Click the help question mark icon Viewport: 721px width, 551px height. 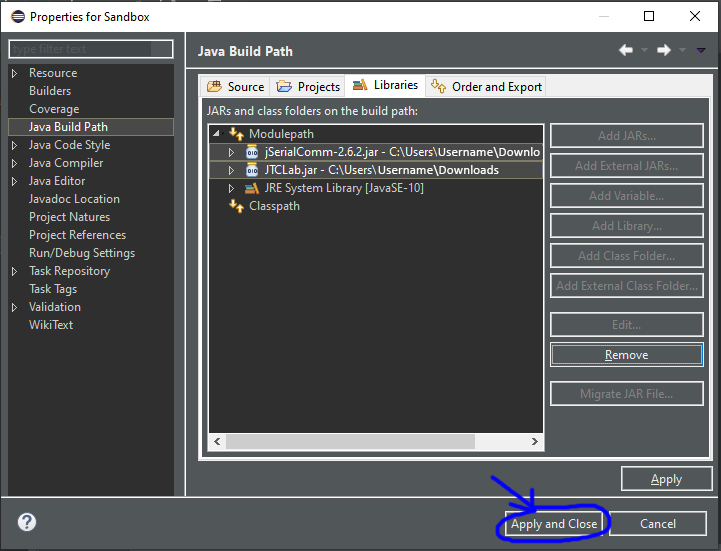[x=27, y=522]
